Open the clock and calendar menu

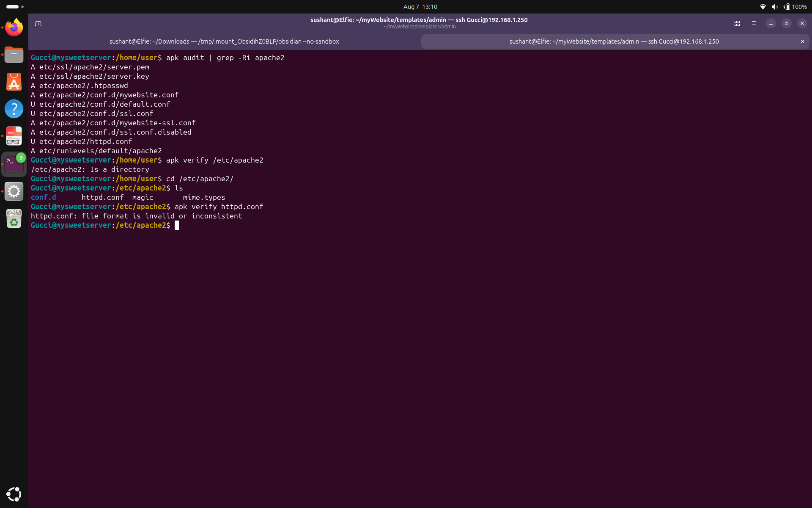pyautogui.click(x=420, y=7)
